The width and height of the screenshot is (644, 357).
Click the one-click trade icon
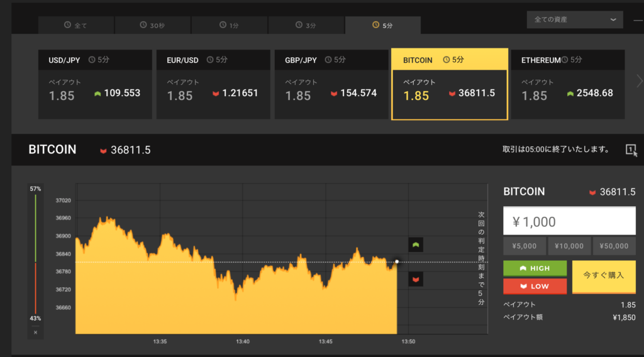point(631,150)
